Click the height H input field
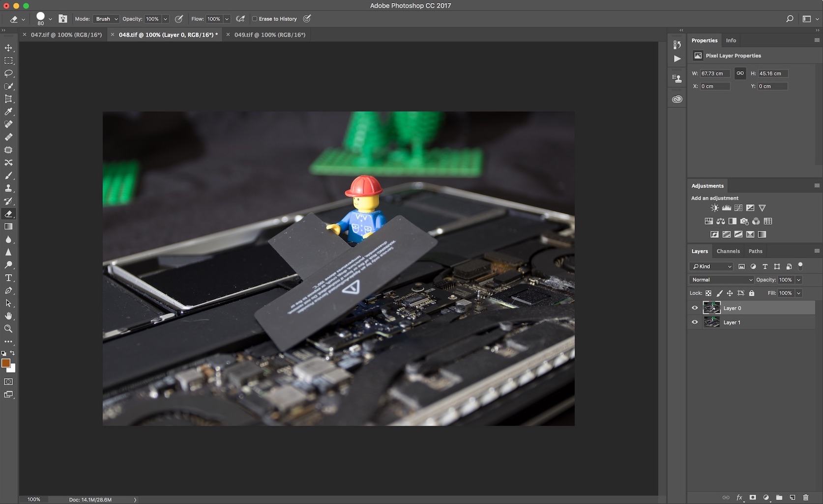Image resolution: width=823 pixels, height=504 pixels. (772, 73)
